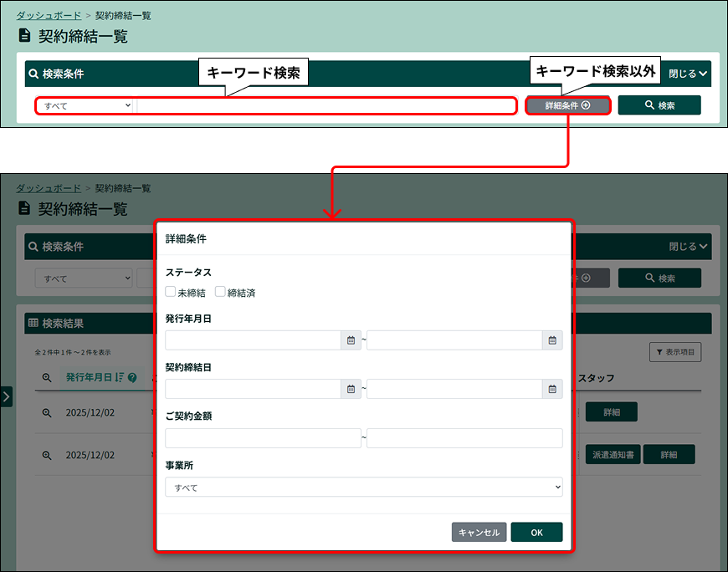Open 詳細 for the second result row
This screenshot has height=572, width=728.
(669, 455)
